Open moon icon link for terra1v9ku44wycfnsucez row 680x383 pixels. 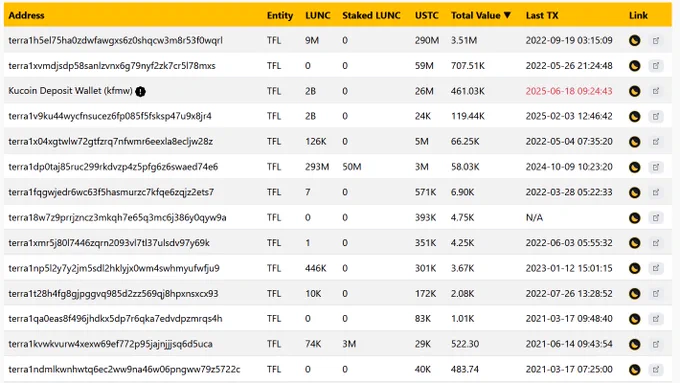pyautogui.click(x=634, y=116)
